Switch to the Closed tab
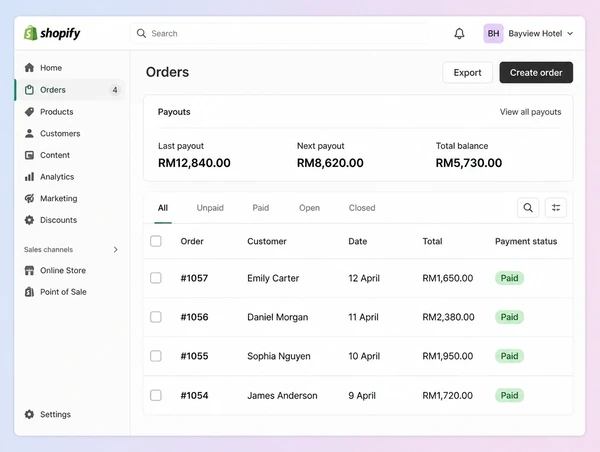Screen dimensions: 600x452 pyautogui.click(x=362, y=208)
